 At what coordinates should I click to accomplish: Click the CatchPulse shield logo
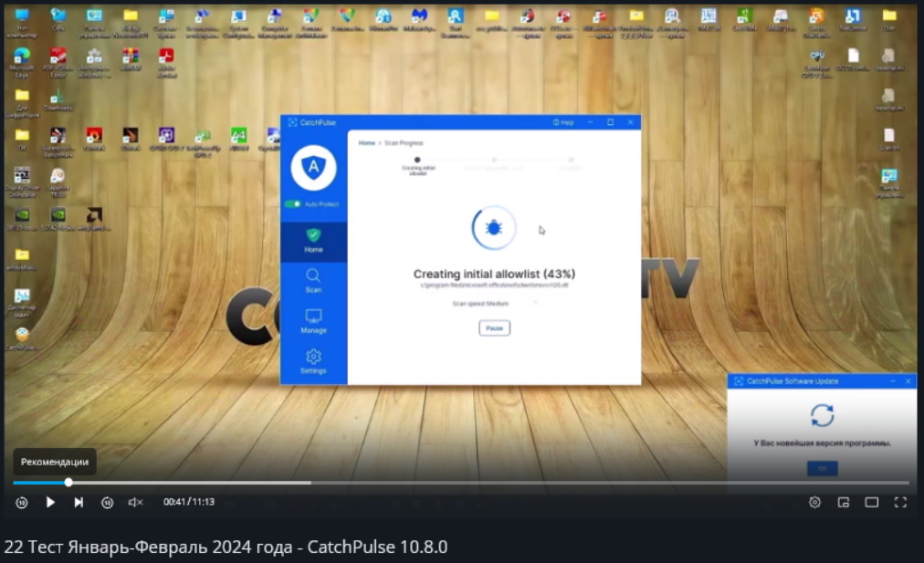coord(313,168)
